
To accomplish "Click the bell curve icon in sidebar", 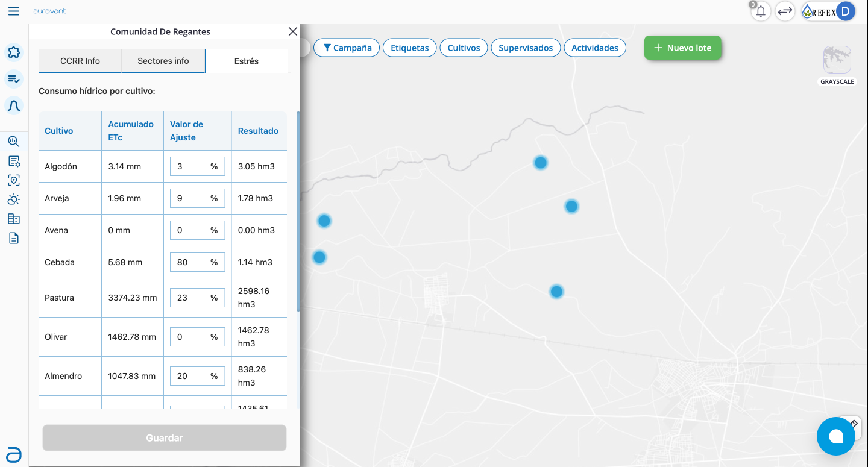I will coord(14,105).
